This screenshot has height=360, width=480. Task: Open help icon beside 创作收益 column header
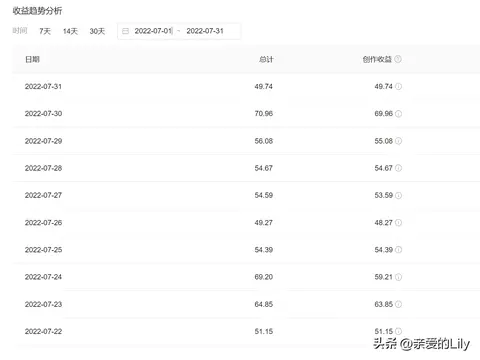(398, 59)
